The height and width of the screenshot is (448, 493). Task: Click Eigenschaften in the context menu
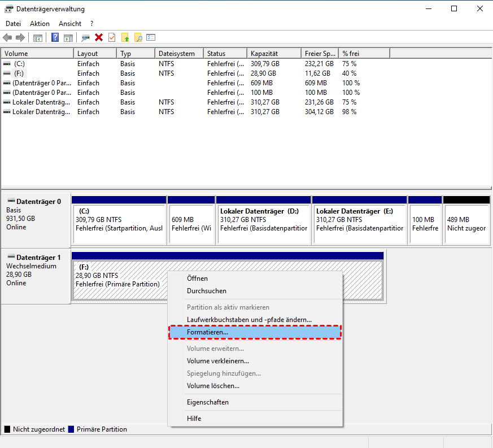click(x=208, y=402)
